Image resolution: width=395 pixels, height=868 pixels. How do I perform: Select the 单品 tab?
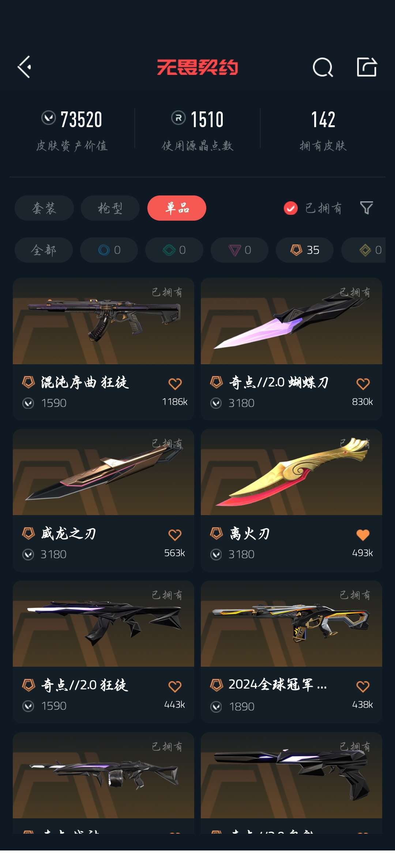coord(177,208)
